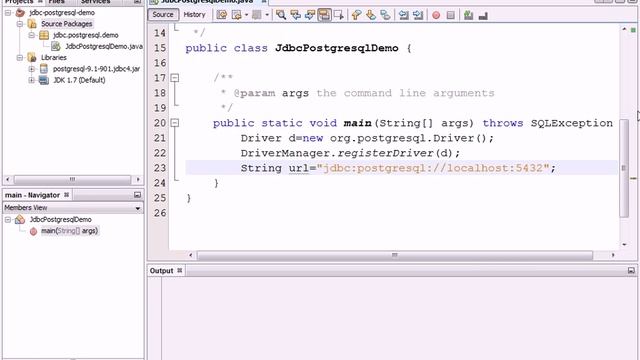Click the greyed Forward navigation icon
This screenshot has height=360, width=640.
tap(257, 15)
